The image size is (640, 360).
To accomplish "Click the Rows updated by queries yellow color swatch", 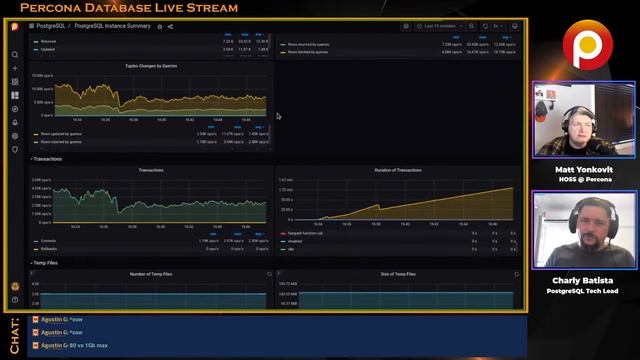I will coord(36,134).
